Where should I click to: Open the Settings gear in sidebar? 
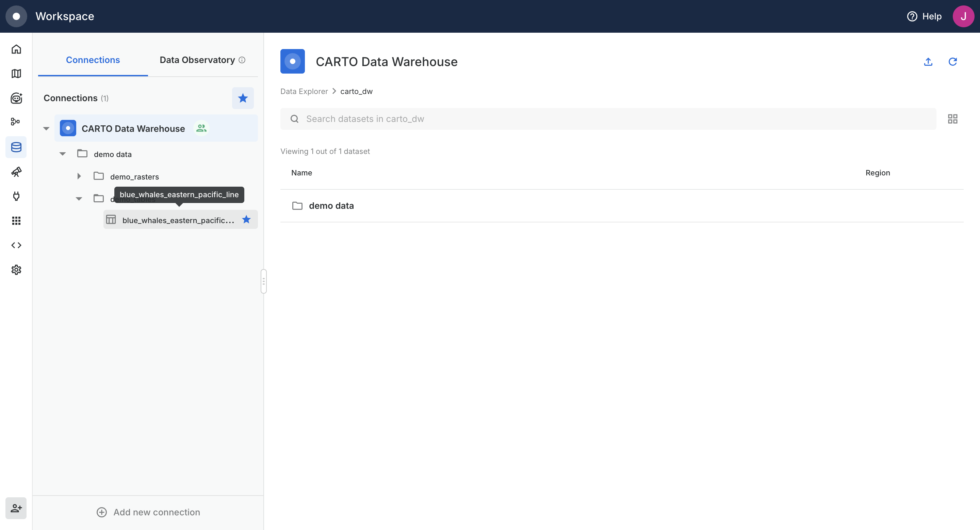point(16,269)
